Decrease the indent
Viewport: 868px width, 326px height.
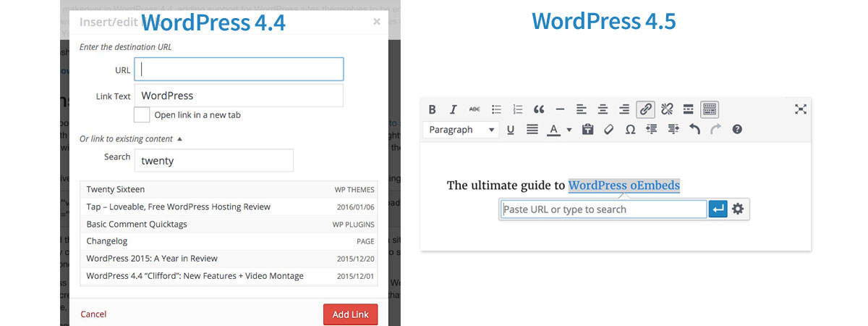point(652,130)
